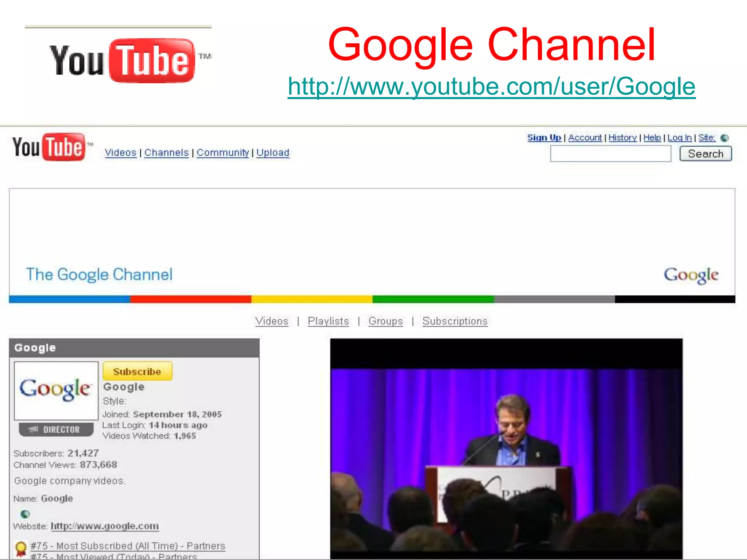Click the DIRECTOR badge under the avatar
The image size is (747, 560).
[56, 429]
